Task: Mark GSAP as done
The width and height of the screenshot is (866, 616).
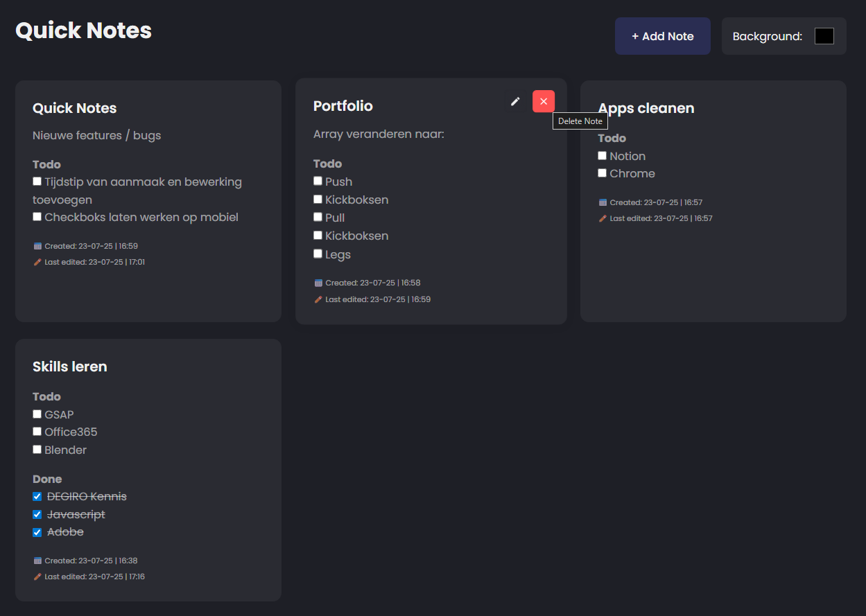Action: click(37, 414)
